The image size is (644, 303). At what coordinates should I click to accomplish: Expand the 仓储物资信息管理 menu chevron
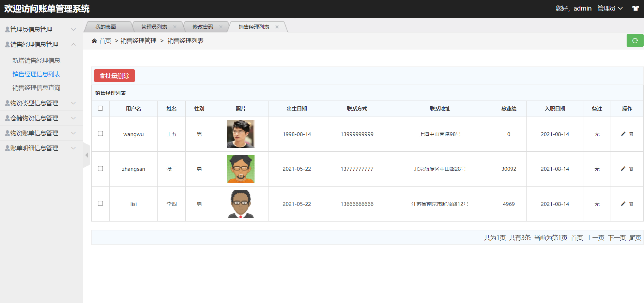(73, 118)
